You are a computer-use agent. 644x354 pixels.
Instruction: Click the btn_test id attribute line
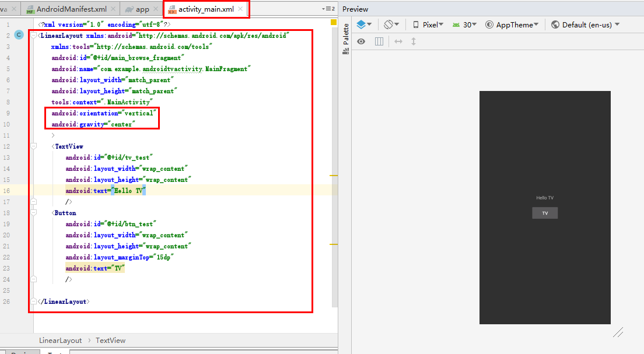pyautogui.click(x=110, y=224)
